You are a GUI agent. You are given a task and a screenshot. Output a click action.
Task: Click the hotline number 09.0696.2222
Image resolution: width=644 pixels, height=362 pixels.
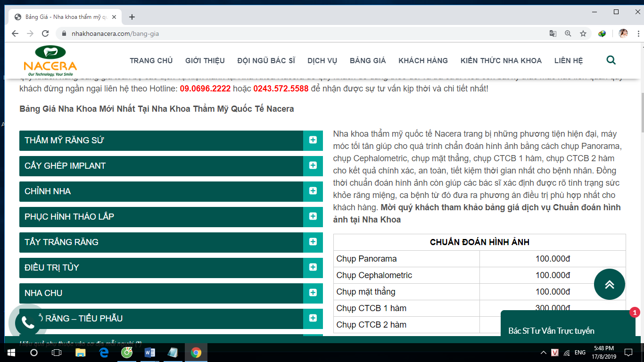[x=205, y=89]
